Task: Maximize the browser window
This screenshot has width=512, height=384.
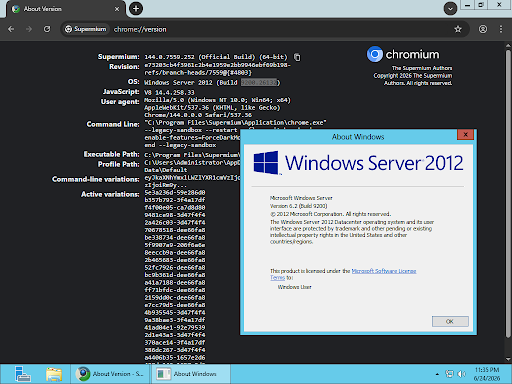Action: [481, 5]
